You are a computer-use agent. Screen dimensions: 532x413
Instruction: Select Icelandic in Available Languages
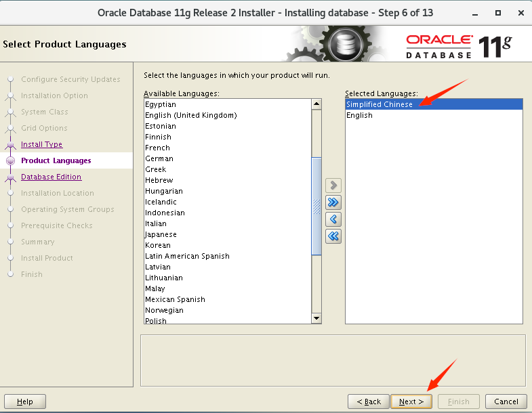point(228,202)
